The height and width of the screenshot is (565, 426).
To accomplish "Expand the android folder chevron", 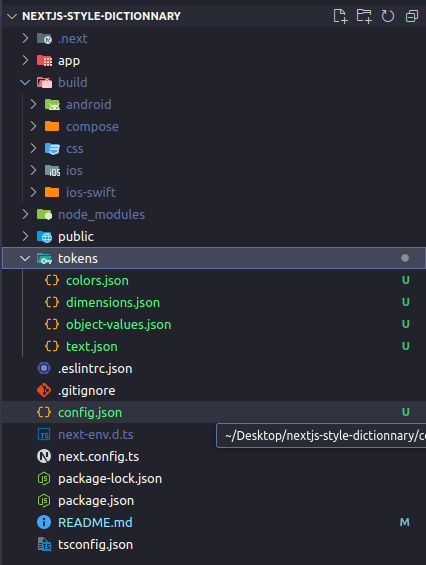I will [33, 104].
